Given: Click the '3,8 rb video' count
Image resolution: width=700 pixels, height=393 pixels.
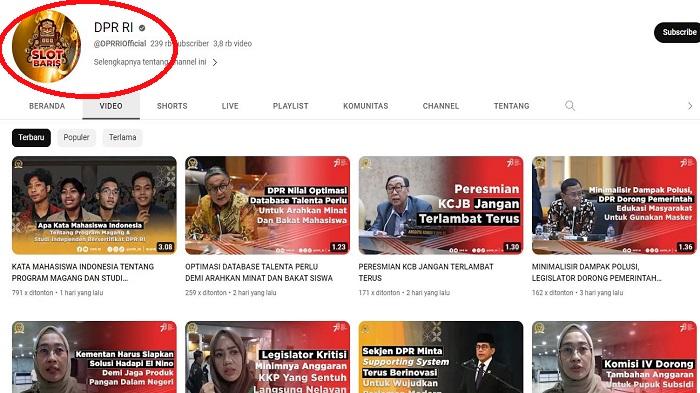Looking at the screenshot, I should [x=232, y=44].
